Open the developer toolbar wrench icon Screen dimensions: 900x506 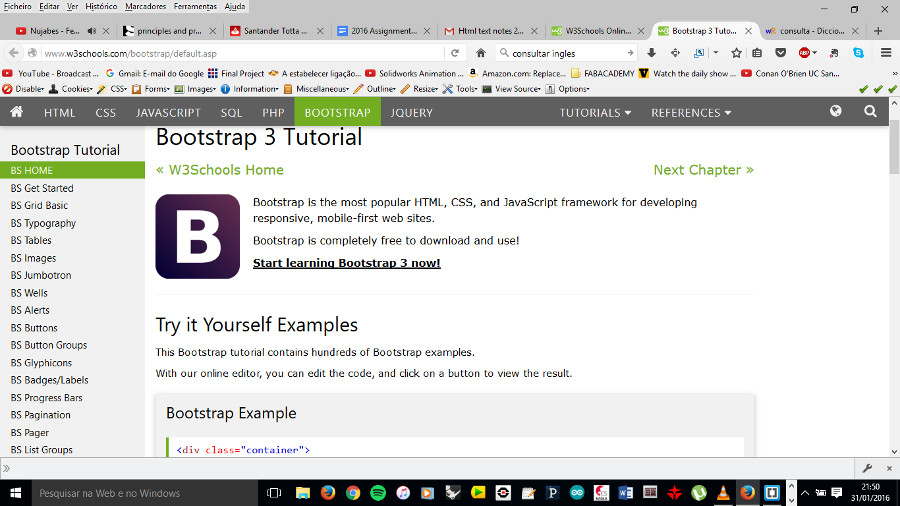point(867,468)
